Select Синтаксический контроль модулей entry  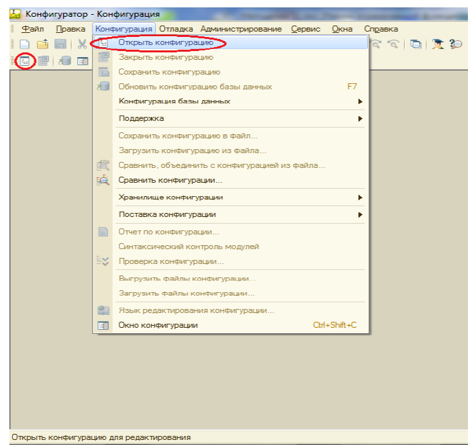point(231,247)
